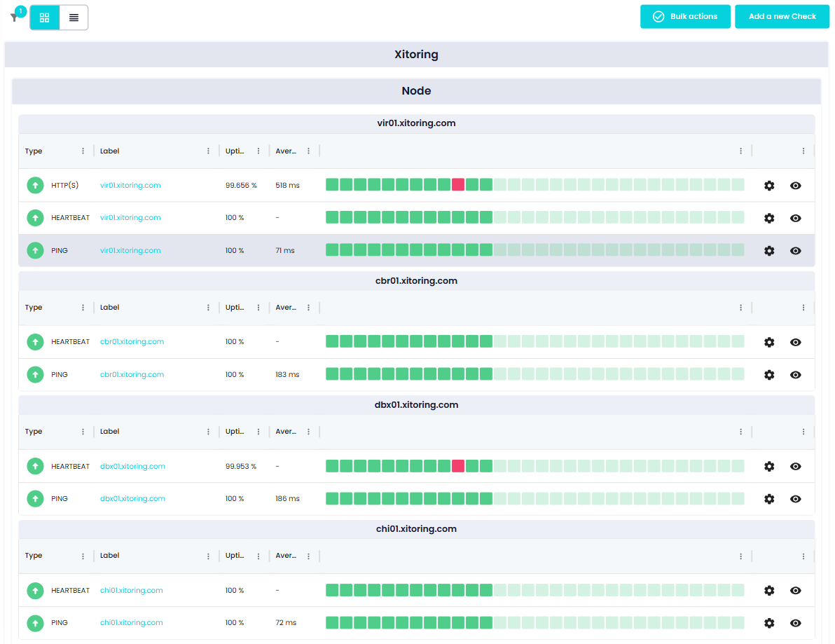Open Label column menu in vir01 table
Viewport: 835px width, 644px height.
(208, 151)
